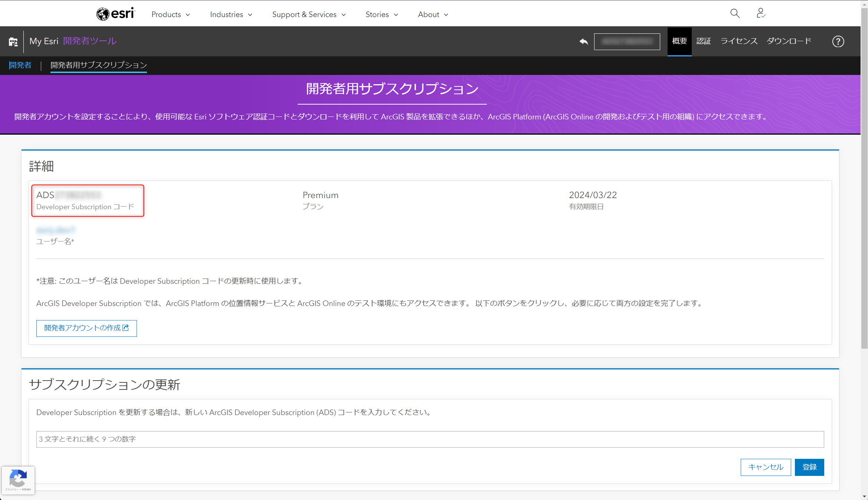Switch to the ライセンス tab

tap(739, 41)
